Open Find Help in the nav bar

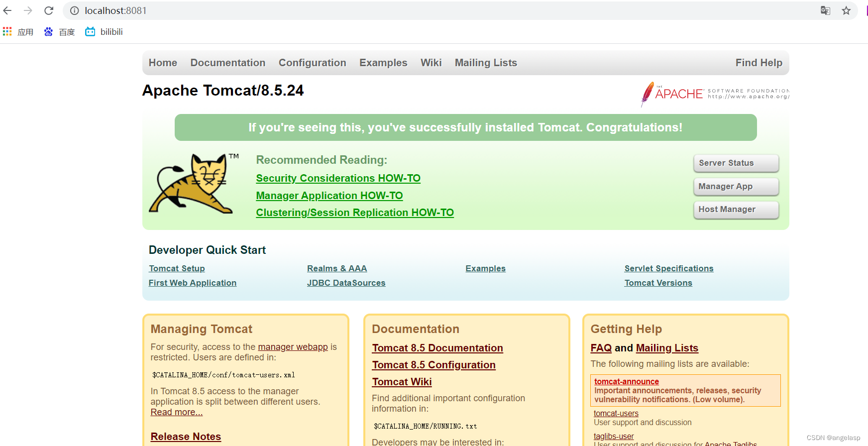tap(759, 63)
